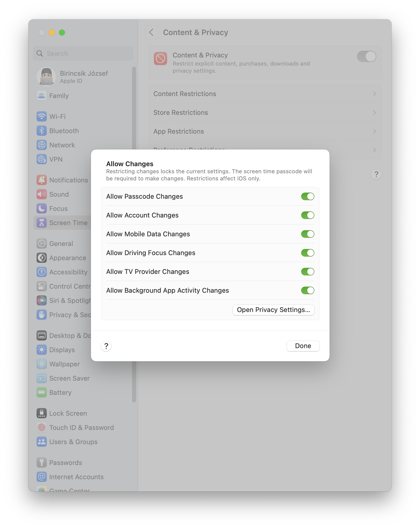420x529 pixels.
Task: Open Users & Groups icon
Action: pos(42,442)
